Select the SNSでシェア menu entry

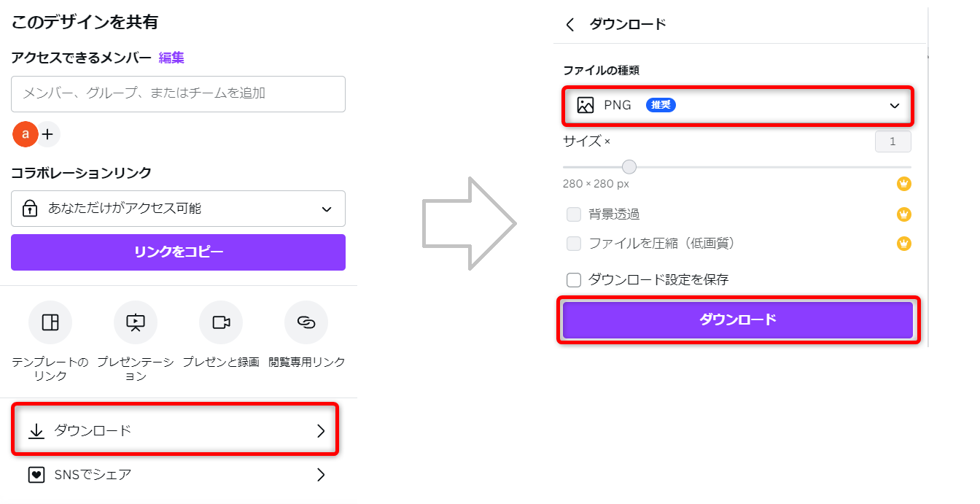click(93, 475)
